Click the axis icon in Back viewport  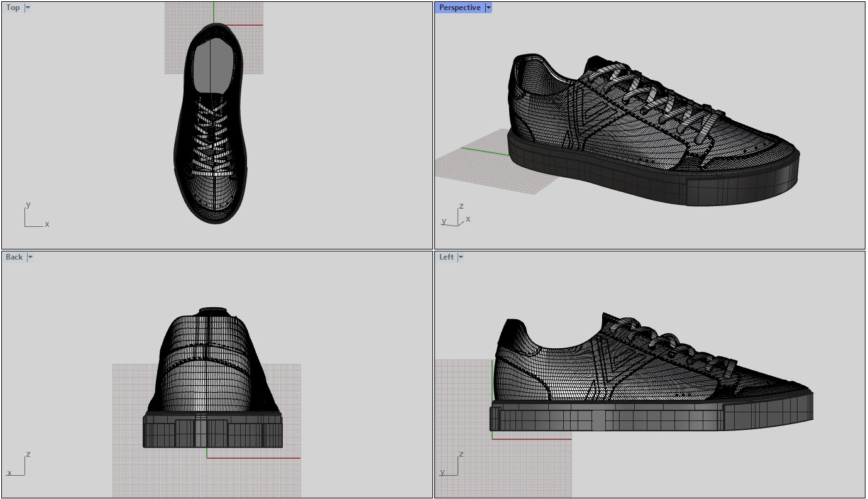[19, 464]
